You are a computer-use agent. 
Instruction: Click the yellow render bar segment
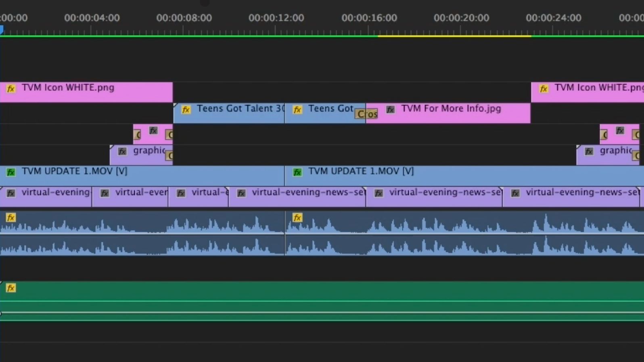pyautogui.click(x=454, y=36)
